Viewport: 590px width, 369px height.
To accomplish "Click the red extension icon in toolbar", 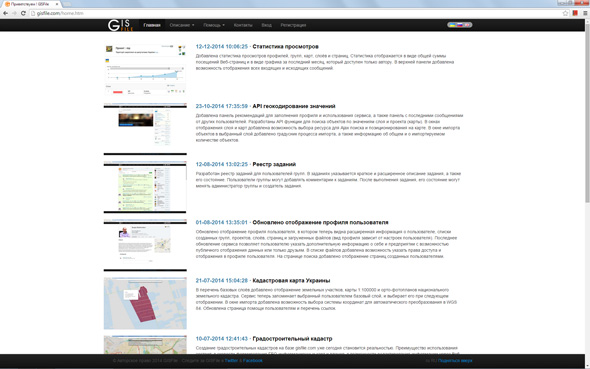I will (575, 13).
